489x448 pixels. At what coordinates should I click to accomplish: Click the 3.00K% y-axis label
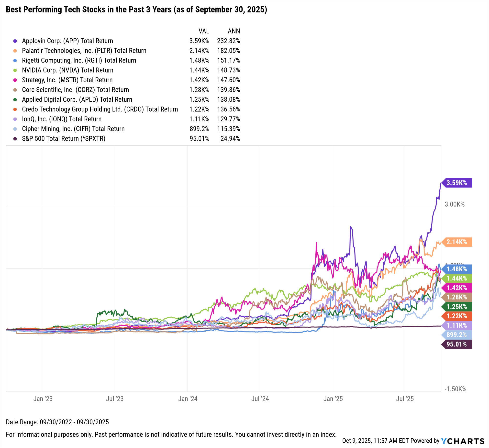[x=455, y=204]
